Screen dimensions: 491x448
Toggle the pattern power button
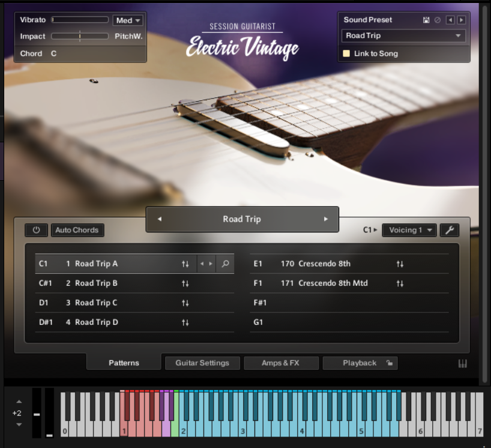[x=37, y=230]
